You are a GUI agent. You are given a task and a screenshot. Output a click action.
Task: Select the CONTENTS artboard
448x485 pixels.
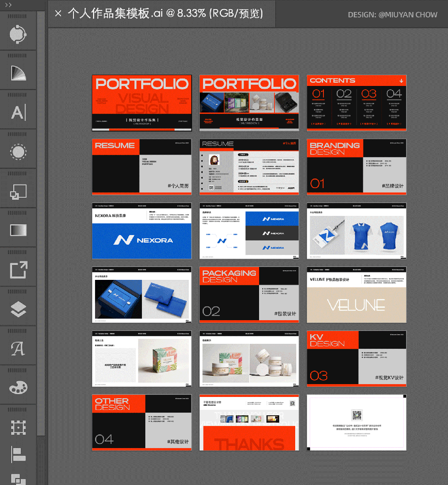pyautogui.click(x=357, y=103)
